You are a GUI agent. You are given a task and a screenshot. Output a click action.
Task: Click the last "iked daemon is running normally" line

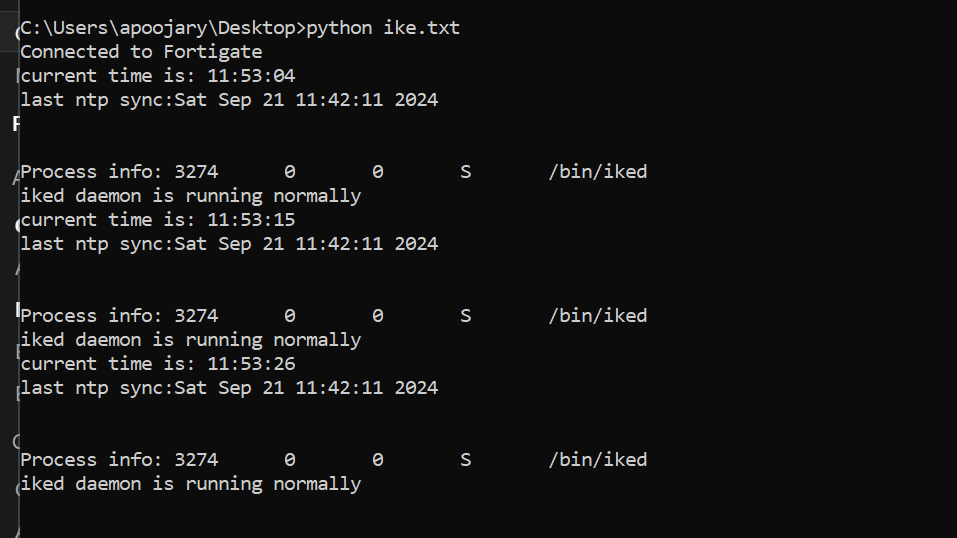click(190, 484)
